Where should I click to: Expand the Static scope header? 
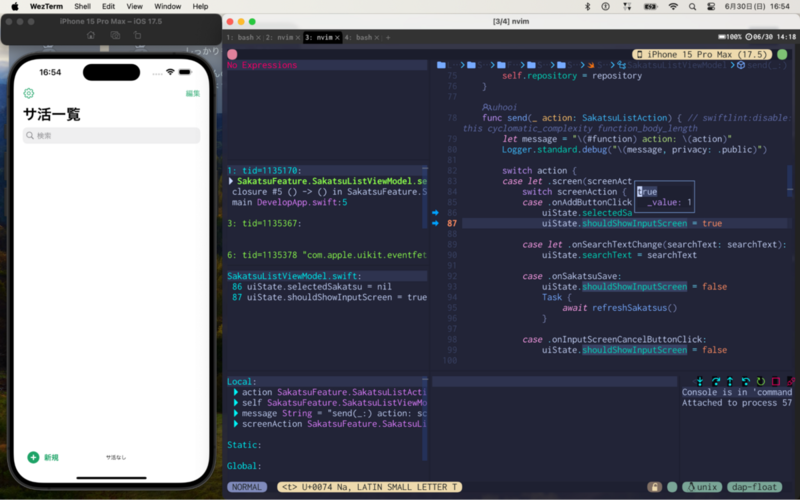click(244, 444)
